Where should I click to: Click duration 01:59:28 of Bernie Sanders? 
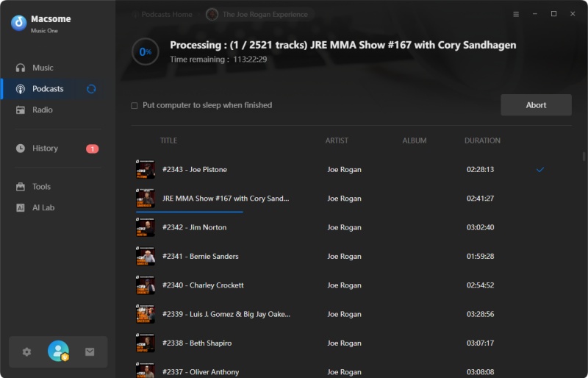480,257
